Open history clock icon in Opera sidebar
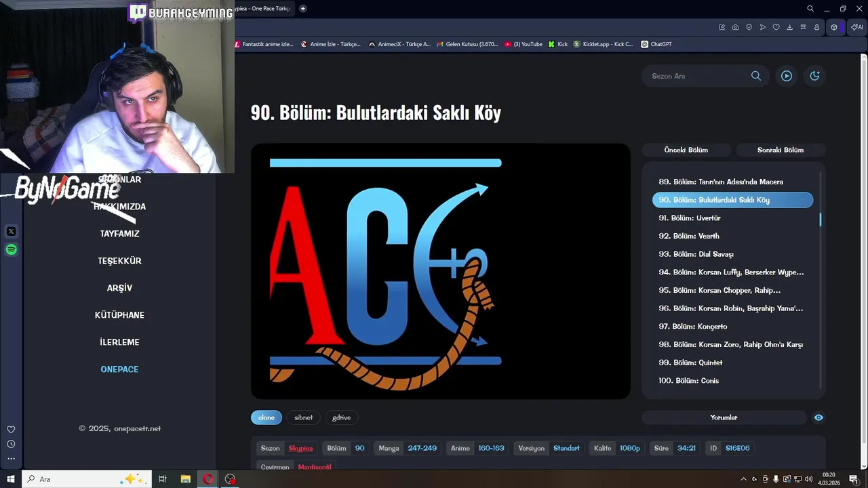 (11, 444)
